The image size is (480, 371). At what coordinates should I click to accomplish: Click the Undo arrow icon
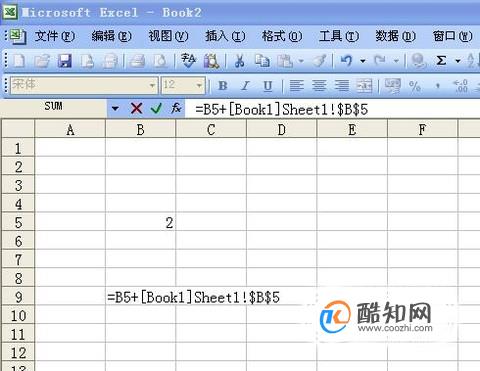[346, 61]
